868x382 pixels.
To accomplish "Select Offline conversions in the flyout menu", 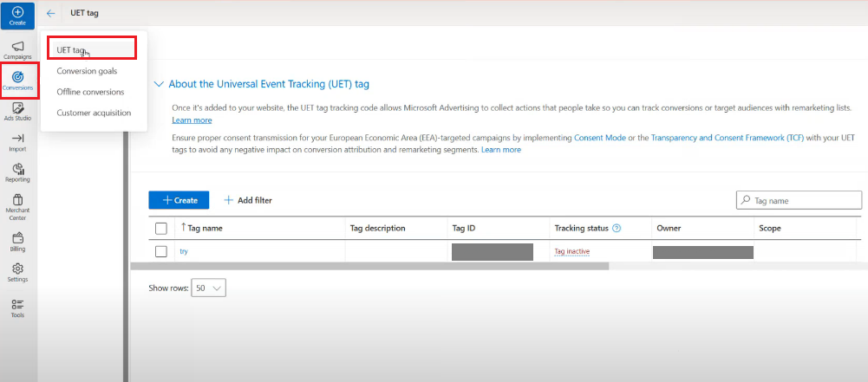I will click(90, 92).
